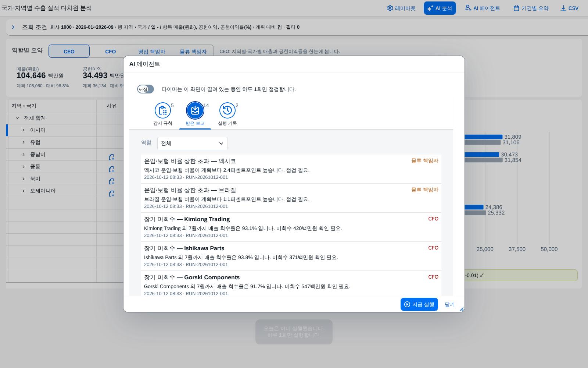This screenshot has width=588, height=368.
Task: Download the CSV export
Action: (569, 8)
